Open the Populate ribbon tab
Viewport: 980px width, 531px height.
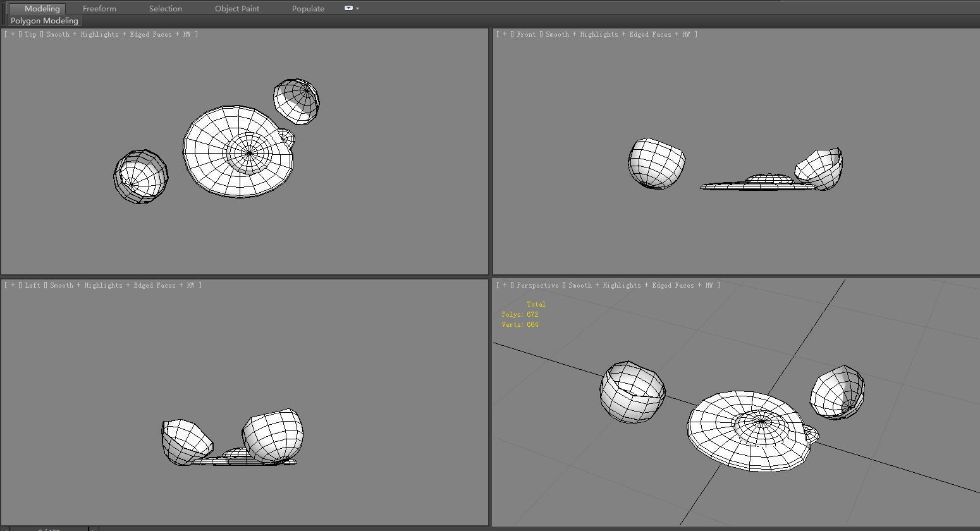pos(308,9)
